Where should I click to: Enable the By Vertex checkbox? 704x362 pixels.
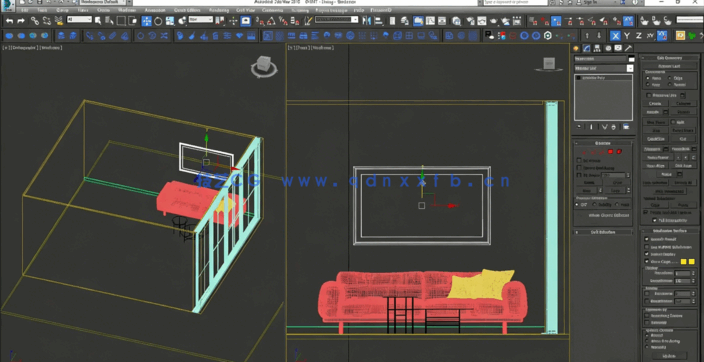(579, 160)
